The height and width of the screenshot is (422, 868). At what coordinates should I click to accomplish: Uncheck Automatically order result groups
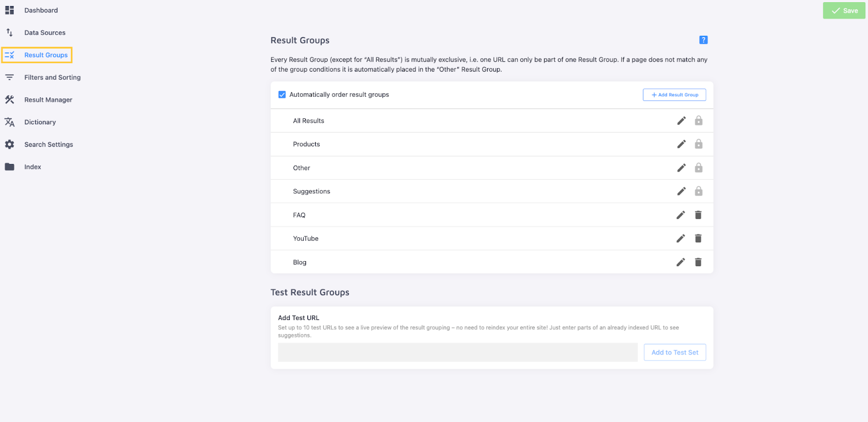click(282, 95)
